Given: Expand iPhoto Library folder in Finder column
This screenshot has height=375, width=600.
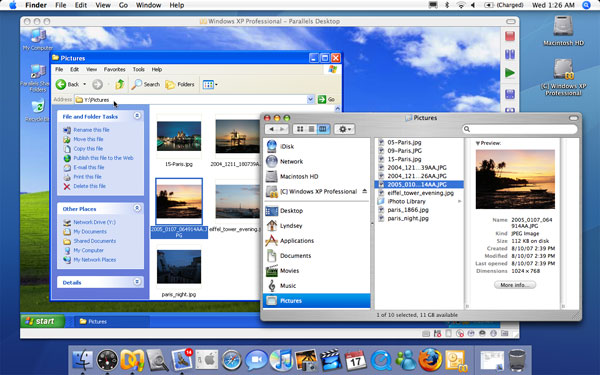Looking at the screenshot, I should coord(459,201).
